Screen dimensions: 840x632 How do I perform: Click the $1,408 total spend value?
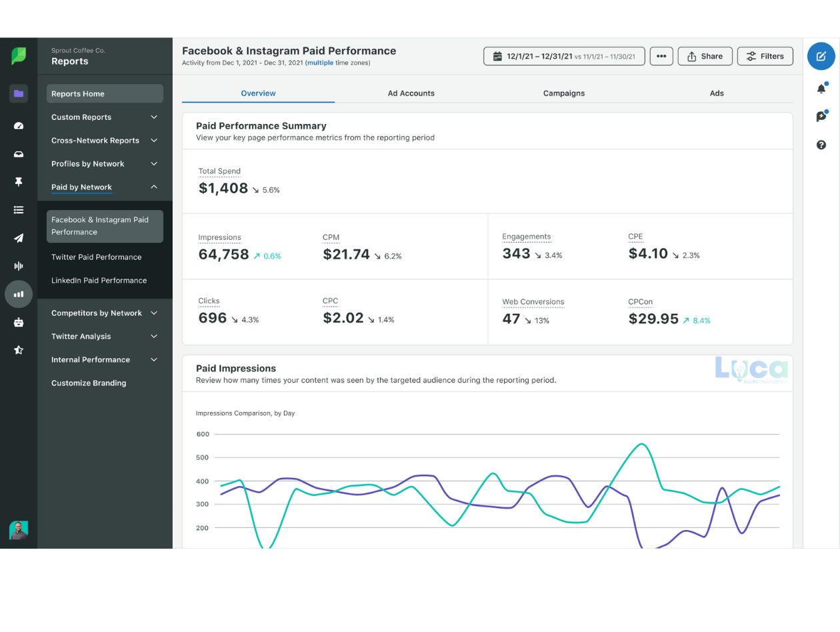tap(223, 189)
